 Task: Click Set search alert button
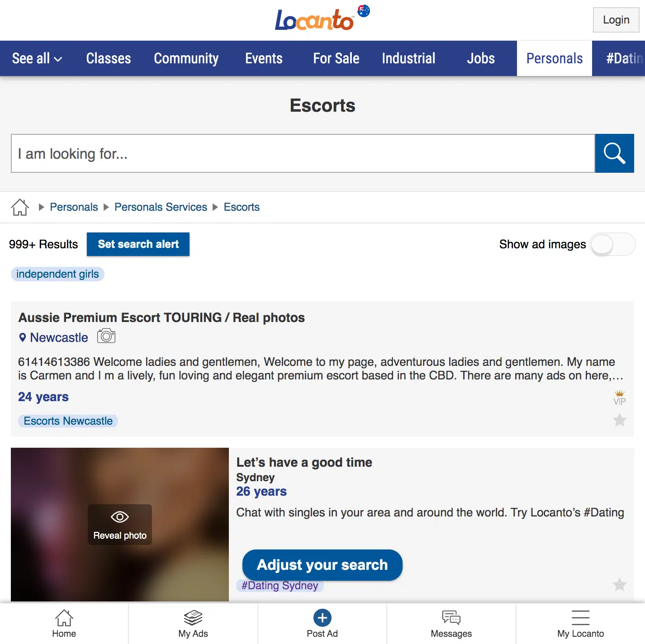click(138, 244)
